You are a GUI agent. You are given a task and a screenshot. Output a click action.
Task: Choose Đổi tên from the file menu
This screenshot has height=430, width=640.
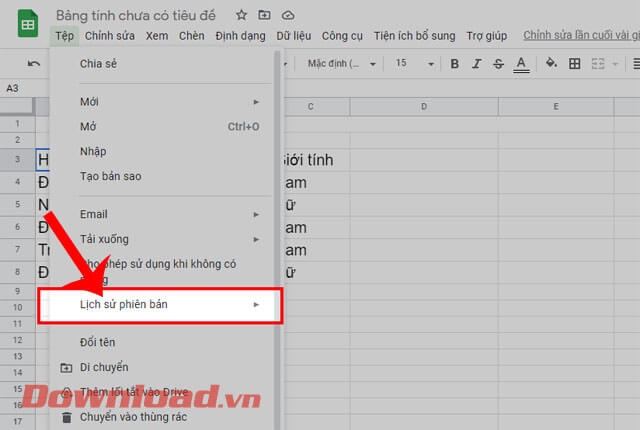(x=163, y=342)
